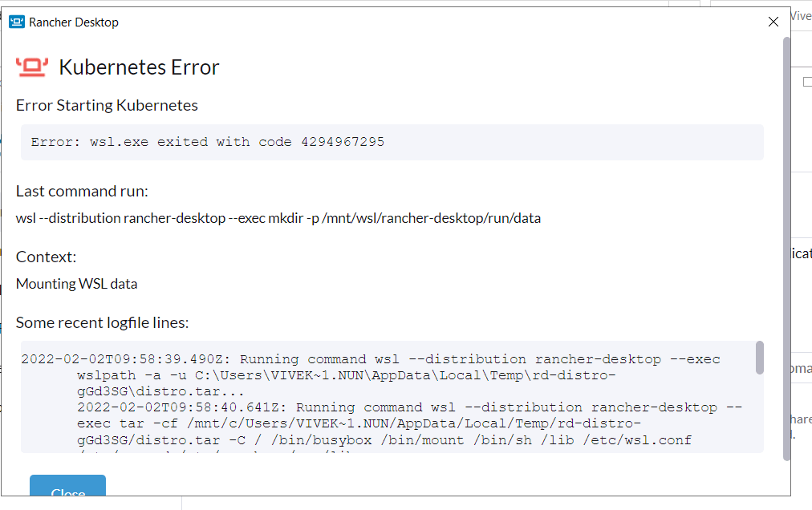Click the partially visible 'Vive' text top right

802,15
